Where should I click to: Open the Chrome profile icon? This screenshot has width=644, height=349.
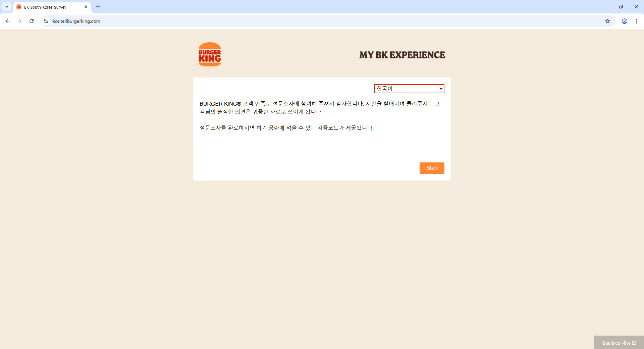[x=624, y=21]
